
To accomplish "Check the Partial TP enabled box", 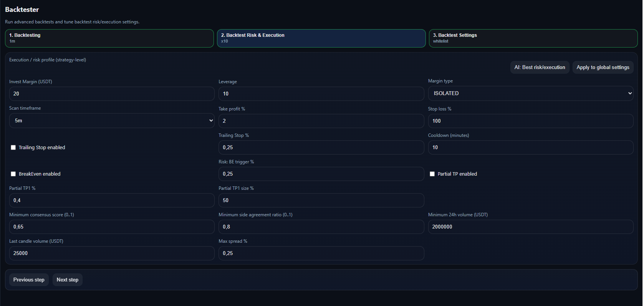I will tap(432, 174).
